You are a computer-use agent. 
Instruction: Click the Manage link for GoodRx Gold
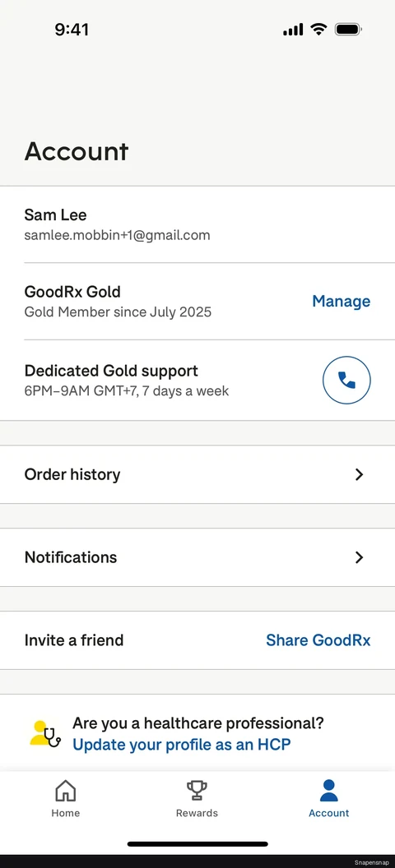[342, 301]
